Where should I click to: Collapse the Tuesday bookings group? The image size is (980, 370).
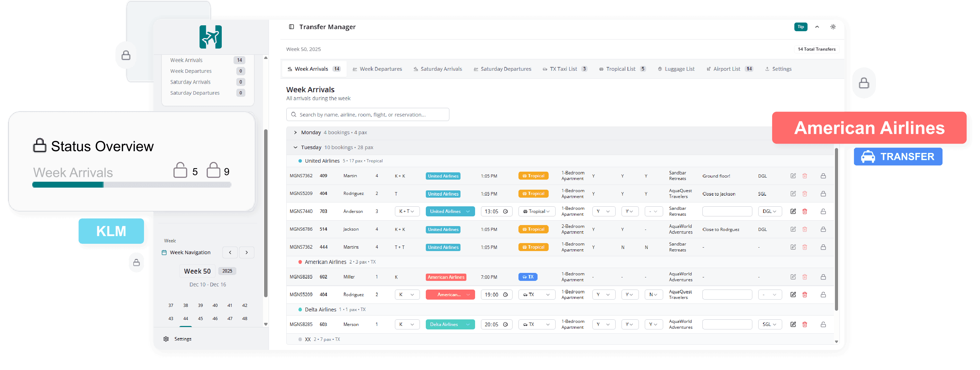pyautogui.click(x=295, y=147)
